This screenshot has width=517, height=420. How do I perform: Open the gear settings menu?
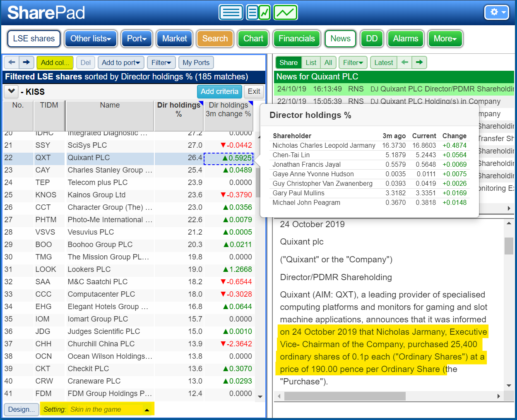pyautogui.click(x=497, y=12)
